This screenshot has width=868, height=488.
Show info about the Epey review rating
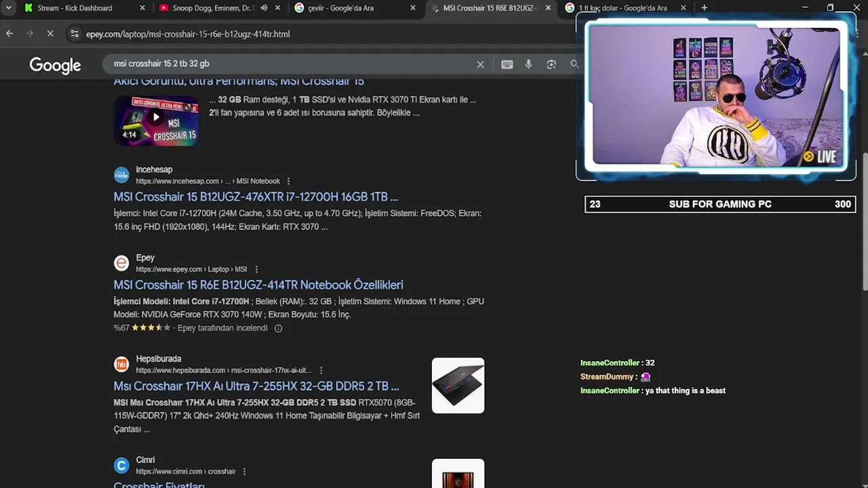278,328
